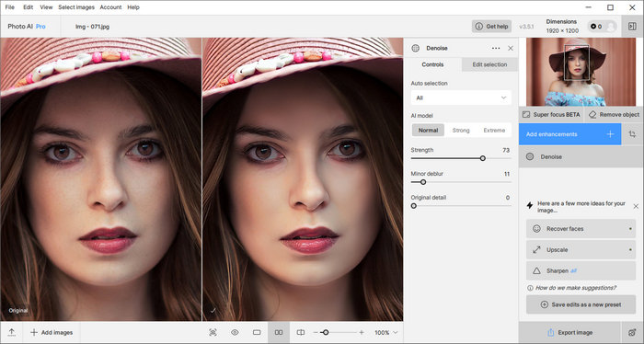Adjust the Strength slider handle
The height and width of the screenshot is (344, 644).
pyautogui.click(x=483, y=158)
